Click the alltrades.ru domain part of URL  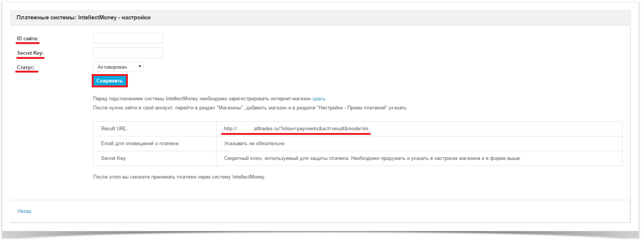click(x=266, y=129)
